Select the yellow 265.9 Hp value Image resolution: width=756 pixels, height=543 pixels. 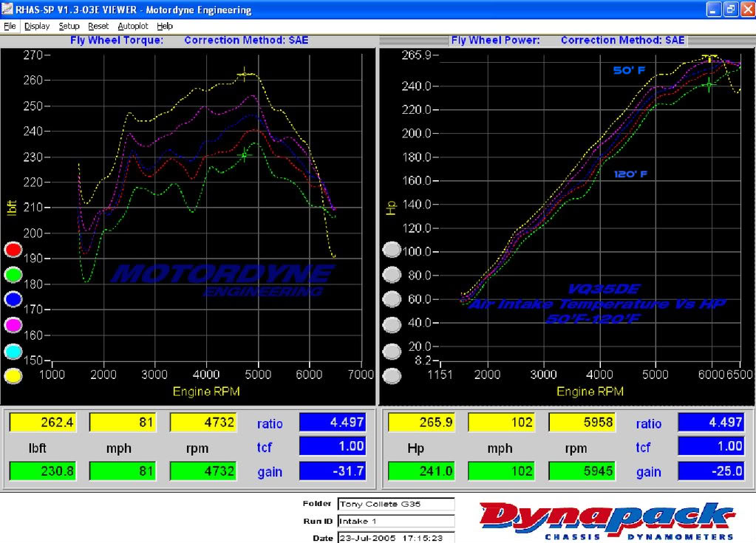click(422, 423)
